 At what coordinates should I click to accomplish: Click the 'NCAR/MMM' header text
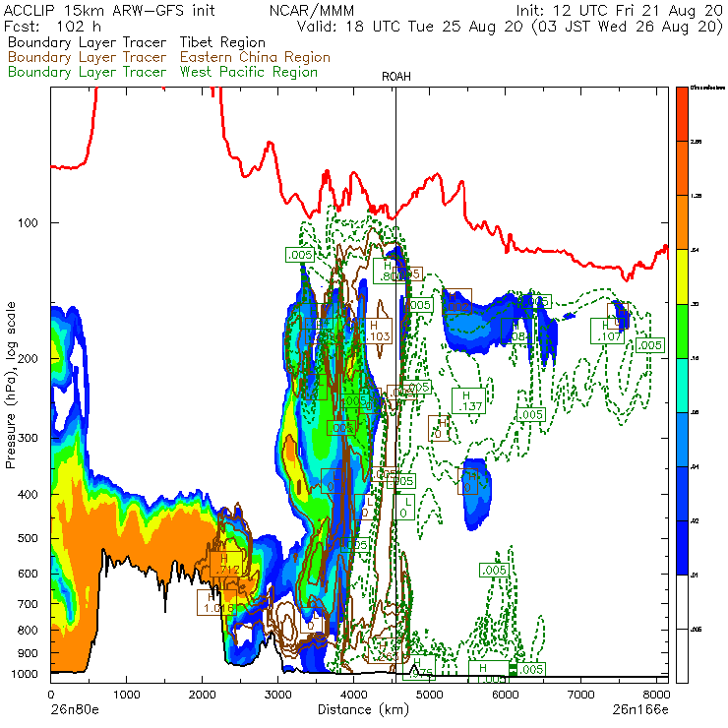[x=312, y=11]
